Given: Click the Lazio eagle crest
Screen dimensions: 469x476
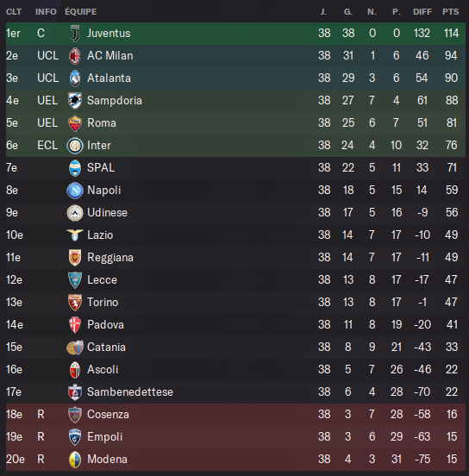Looking at the screenshot, I should pos(75,235).
